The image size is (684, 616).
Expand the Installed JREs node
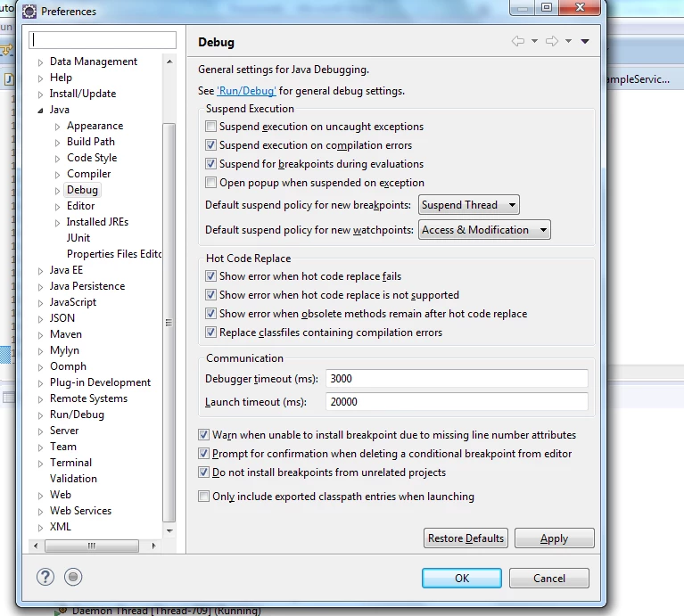coord(57,223)
